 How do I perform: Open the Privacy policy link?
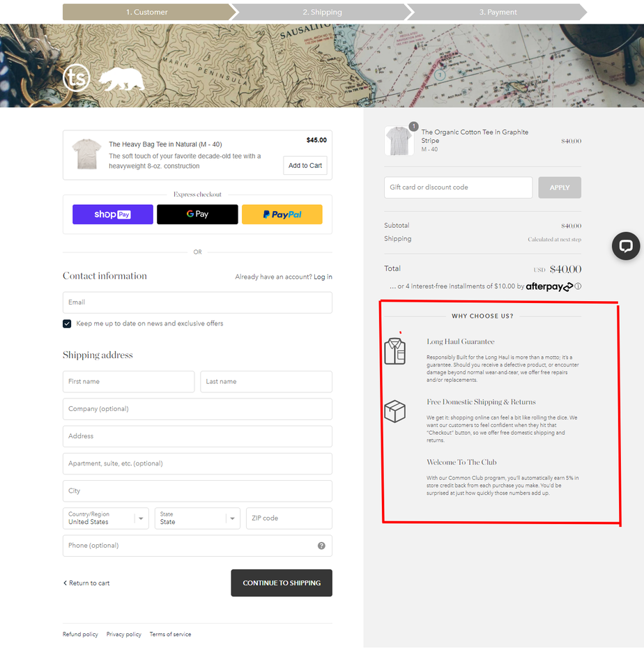[123, 634]
